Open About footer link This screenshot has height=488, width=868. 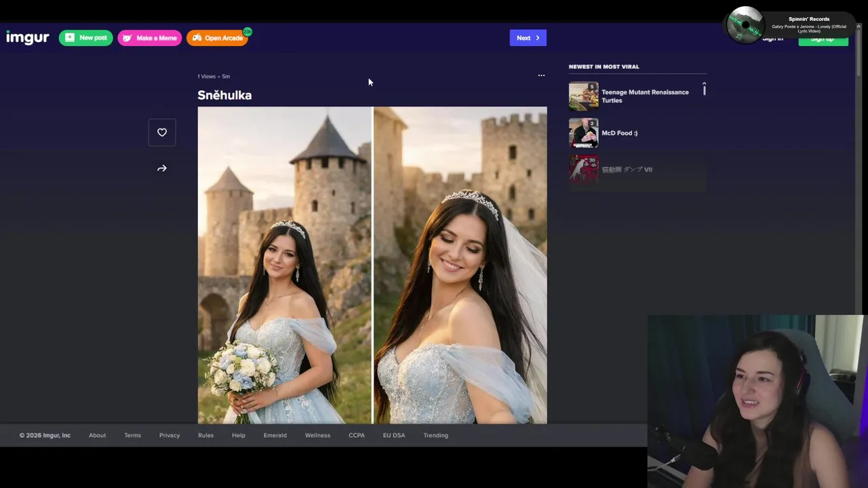[x=97, y=435]
